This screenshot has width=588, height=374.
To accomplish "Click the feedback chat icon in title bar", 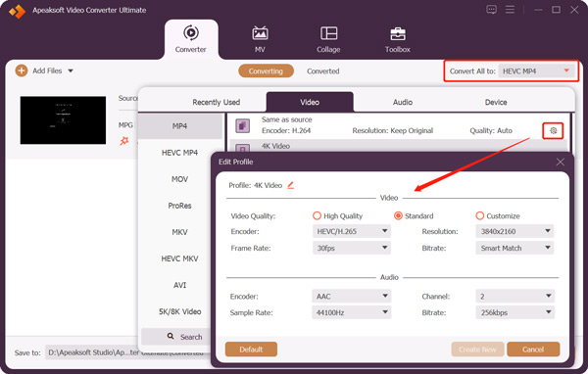I will coord(491,10).
